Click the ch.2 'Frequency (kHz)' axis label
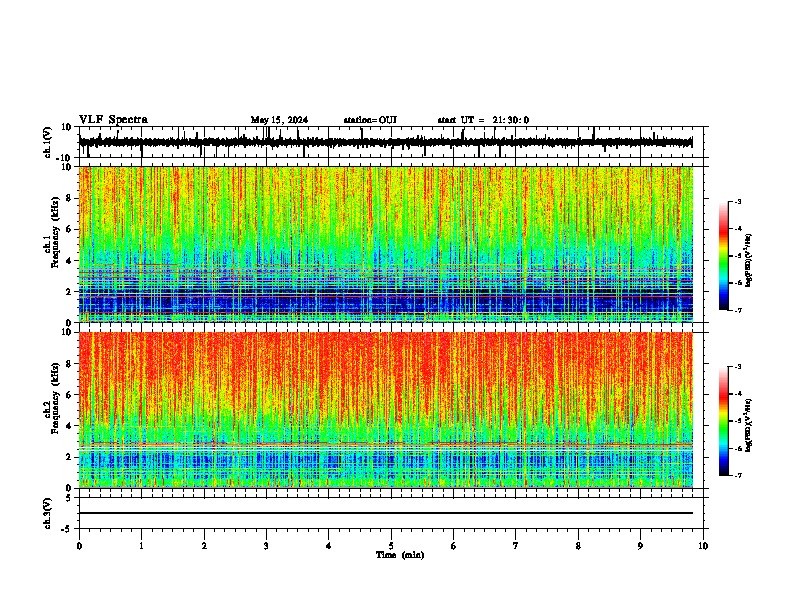The height and width of the screenshot is (612, 792). (x=55, y=398)
